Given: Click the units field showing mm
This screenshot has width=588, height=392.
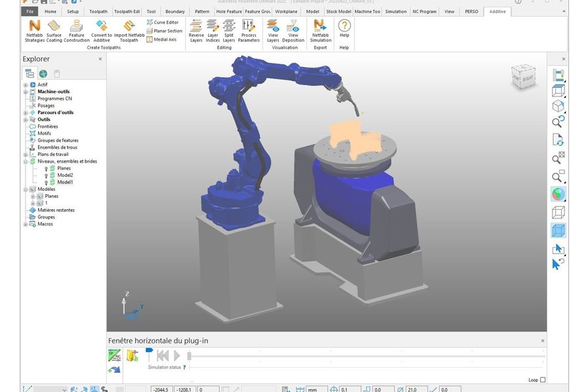Looking at the screenshot, I should pyautogui.click(x=317, y=389).
